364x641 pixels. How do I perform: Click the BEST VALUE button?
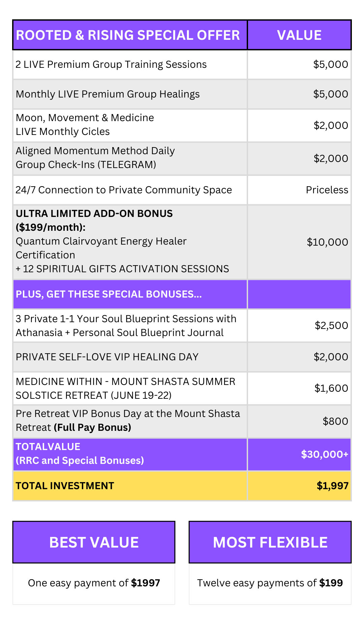tap(94, 542)
